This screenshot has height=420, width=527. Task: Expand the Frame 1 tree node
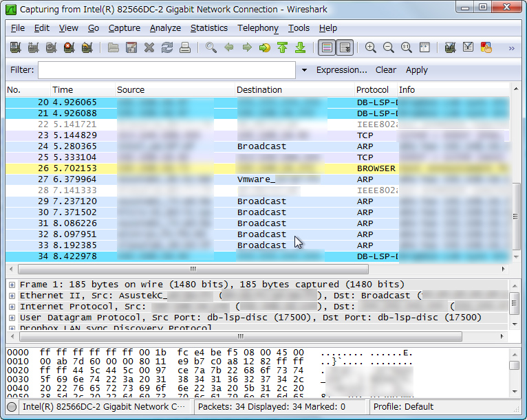point(12,285)
